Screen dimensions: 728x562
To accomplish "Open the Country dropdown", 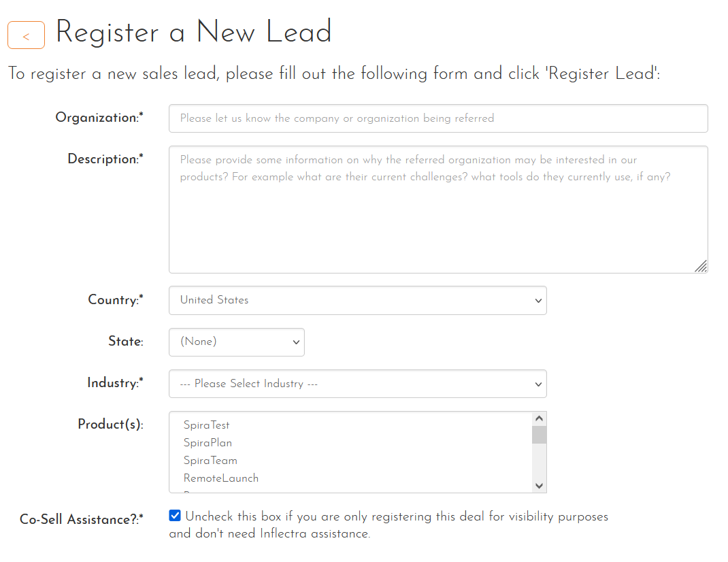I will [357, 300].
